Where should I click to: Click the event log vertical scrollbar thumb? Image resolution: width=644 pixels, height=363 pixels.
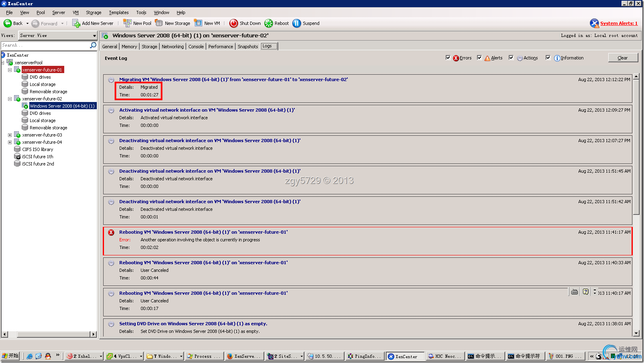pyautogui.click(x=636, y=147)
